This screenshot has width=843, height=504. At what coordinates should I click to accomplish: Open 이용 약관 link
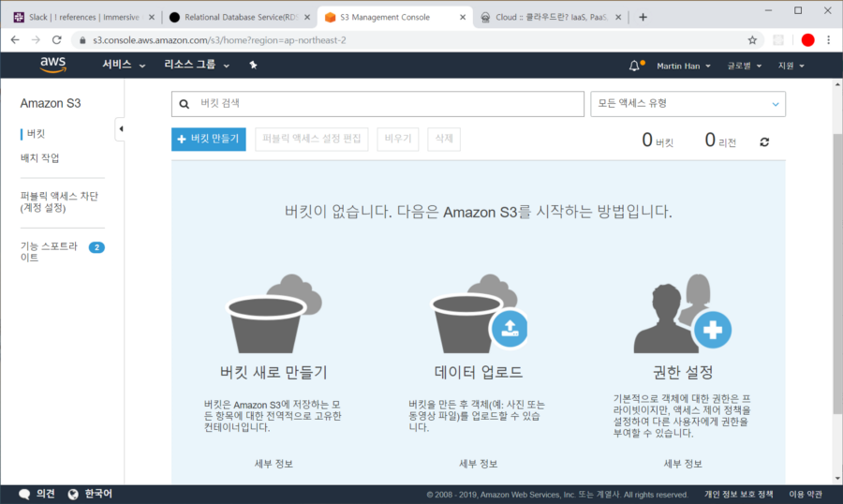click(806, 495)
